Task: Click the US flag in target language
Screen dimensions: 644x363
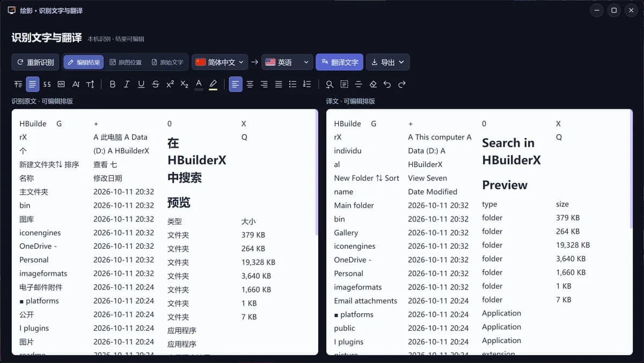Action: 270,62
